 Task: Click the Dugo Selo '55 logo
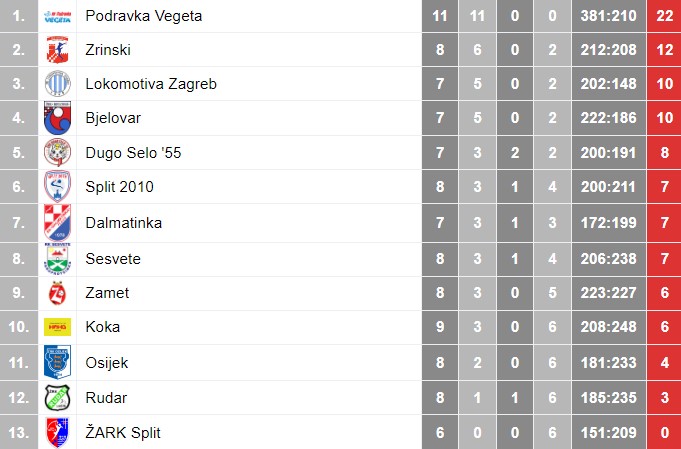pyautogui.click(x=57, y=153)
